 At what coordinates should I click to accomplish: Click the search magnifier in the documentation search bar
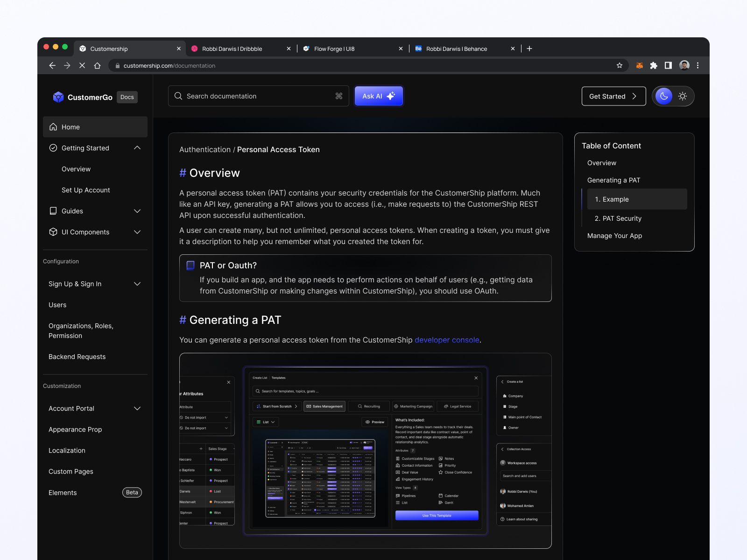tap(178, 96)
